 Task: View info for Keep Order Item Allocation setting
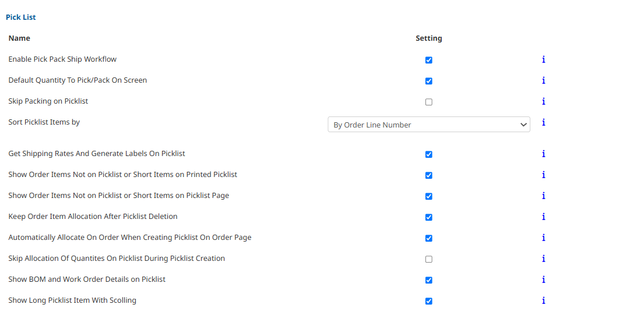(543, 217)
